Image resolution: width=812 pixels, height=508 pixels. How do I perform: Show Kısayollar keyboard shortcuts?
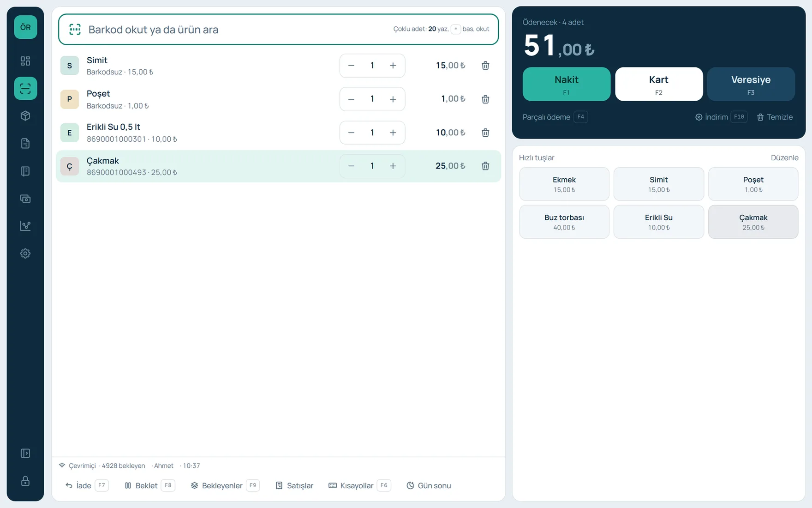point(359,485)
